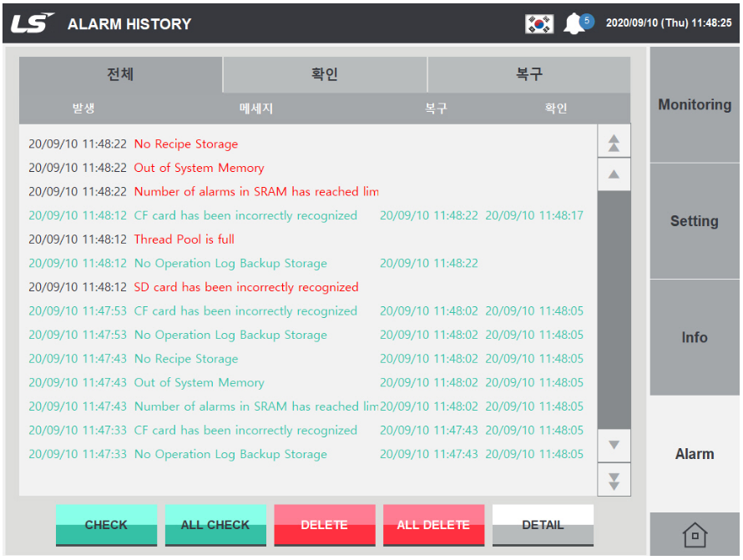Move up one line in alarm list

614,174
